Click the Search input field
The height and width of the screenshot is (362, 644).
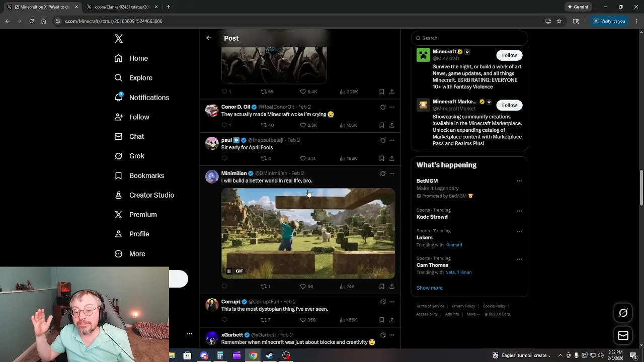click(x=469, y=38)
